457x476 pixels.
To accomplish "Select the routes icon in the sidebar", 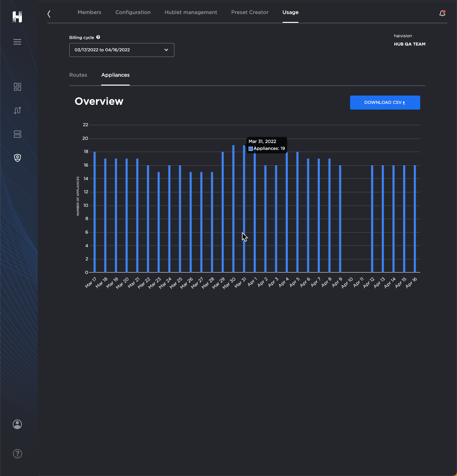I will (17, 110).
